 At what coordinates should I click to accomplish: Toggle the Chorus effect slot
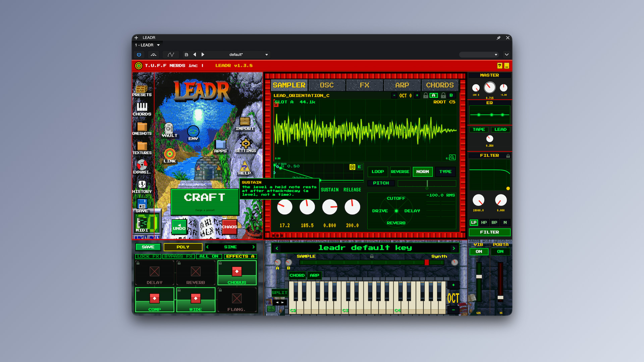237,273
